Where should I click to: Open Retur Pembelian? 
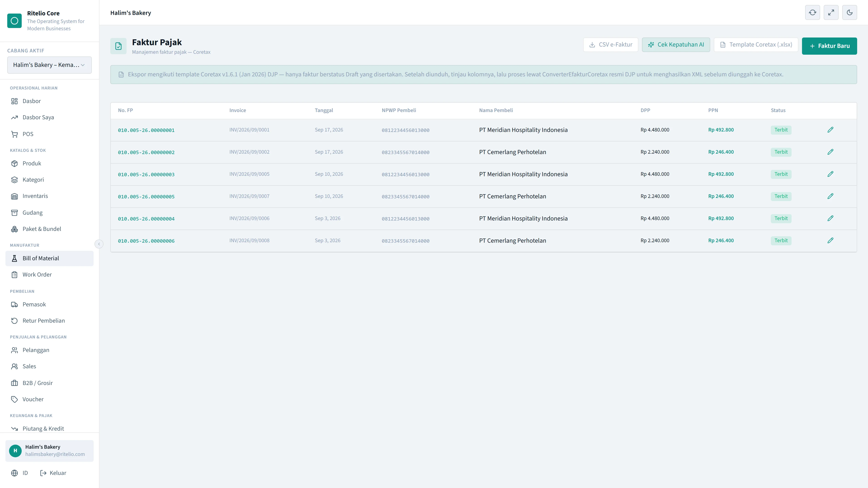[49, 321]
